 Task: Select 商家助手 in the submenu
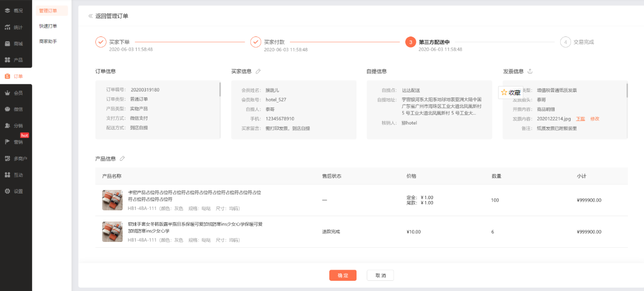point(48,42)
